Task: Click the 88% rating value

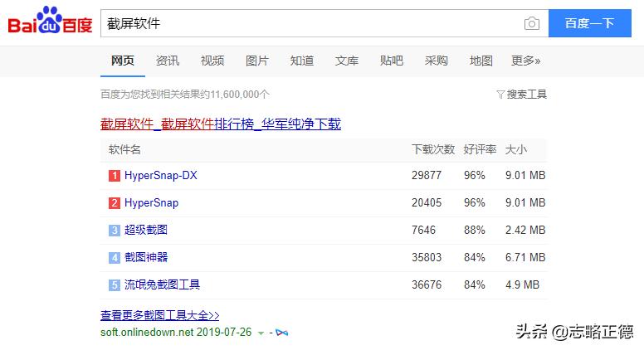Action: pos(475,230)
